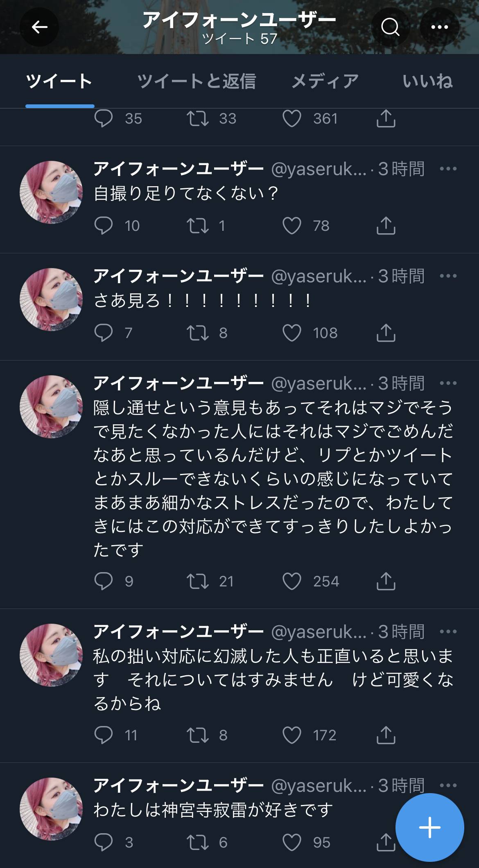Viewport: 479px width, 868px height.
Task: Open the profile overflow menu in header
Action: tap(440, 27)
